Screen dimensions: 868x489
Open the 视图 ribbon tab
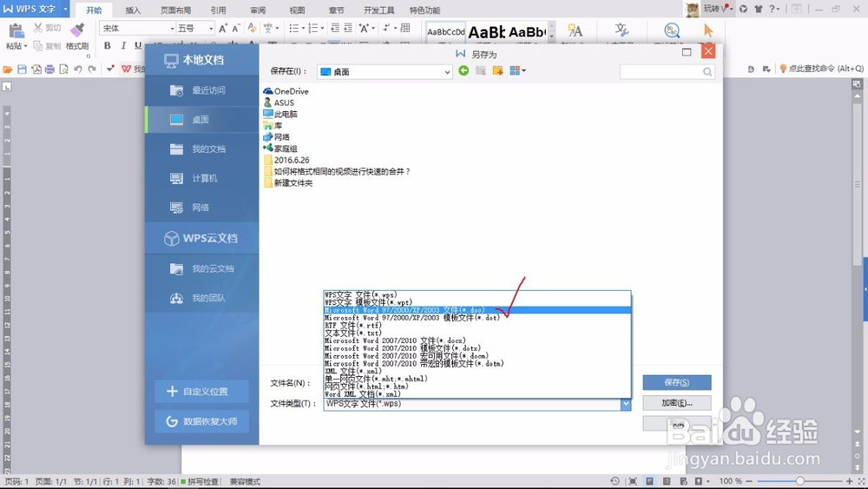tap(297, 10)
